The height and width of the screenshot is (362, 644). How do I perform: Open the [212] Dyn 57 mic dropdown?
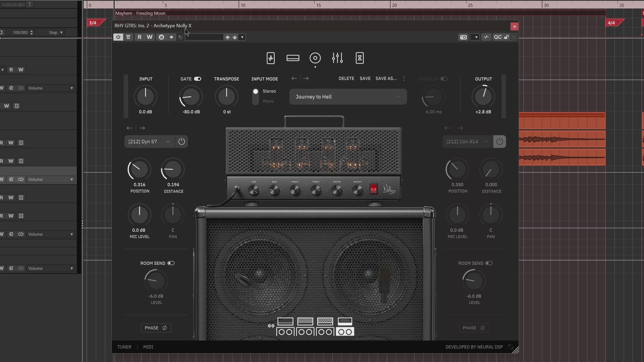pos(149,141)
